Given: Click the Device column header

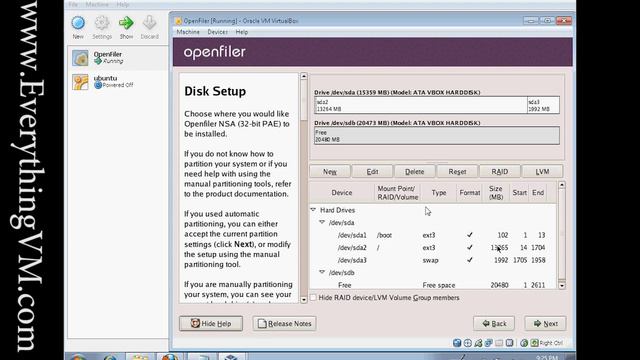Looking at the screenshot, I should point(342,193).
